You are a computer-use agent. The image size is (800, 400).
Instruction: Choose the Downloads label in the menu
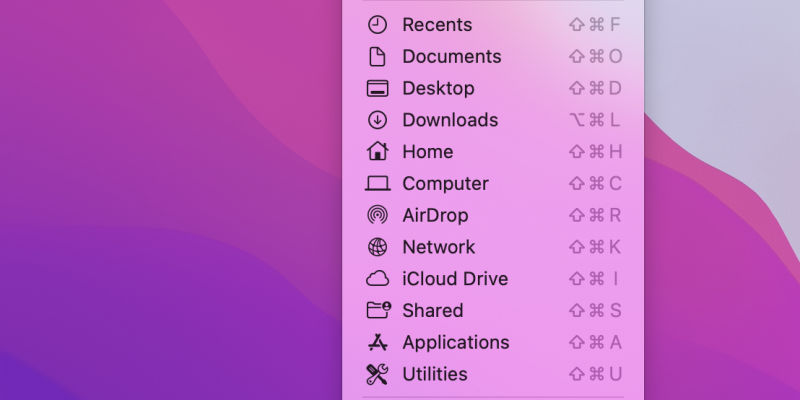pos(449,120)
